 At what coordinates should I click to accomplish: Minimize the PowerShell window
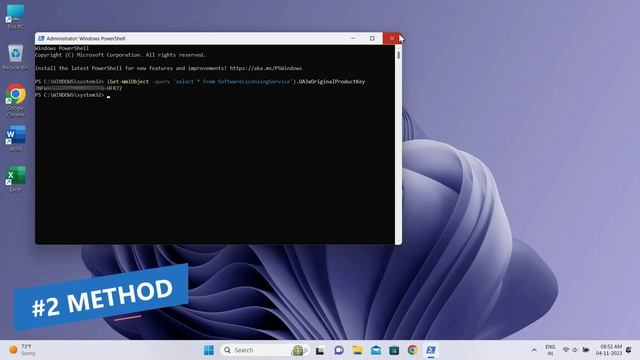coord(353,38)
